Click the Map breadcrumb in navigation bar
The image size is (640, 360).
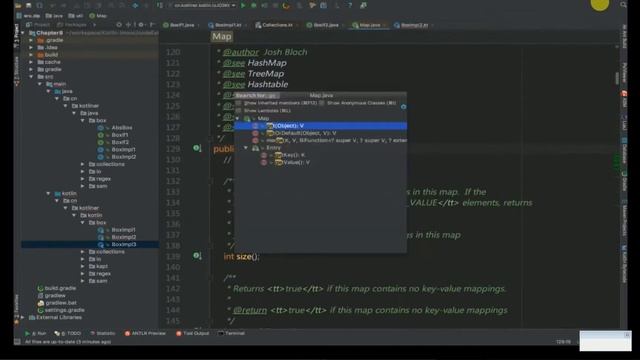(98, 16)
